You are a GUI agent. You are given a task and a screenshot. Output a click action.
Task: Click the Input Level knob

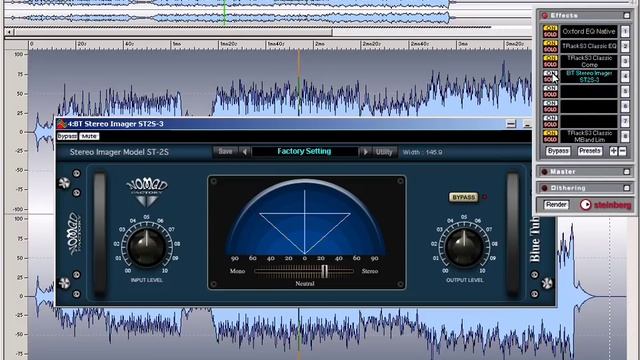(x=147, y=247)
